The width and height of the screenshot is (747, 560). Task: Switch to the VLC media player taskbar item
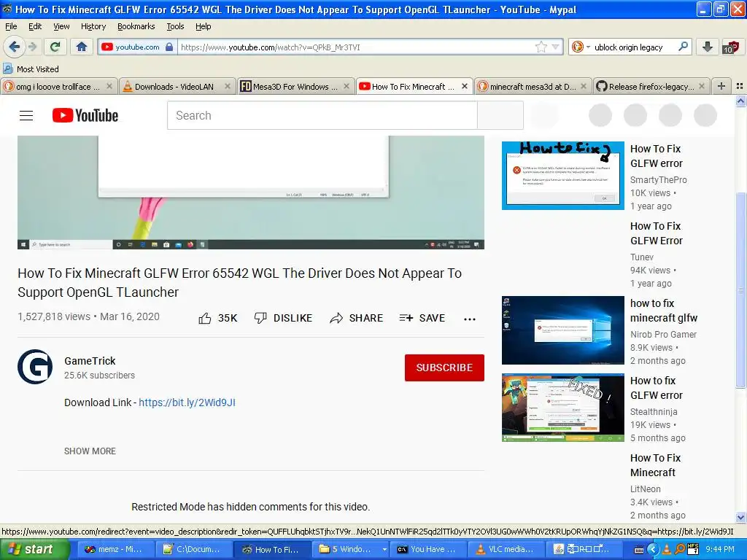click(x=508, y=550)
